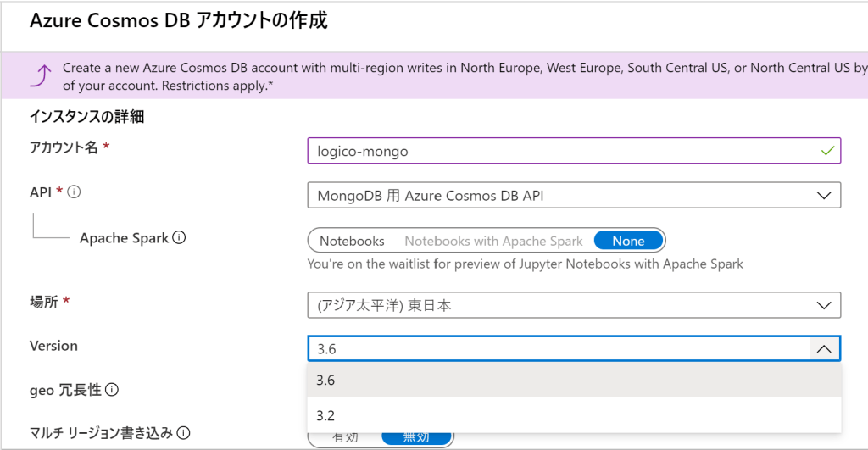Click the Apache Spark info icon
The image size is (868, 450).
[179, 238]
